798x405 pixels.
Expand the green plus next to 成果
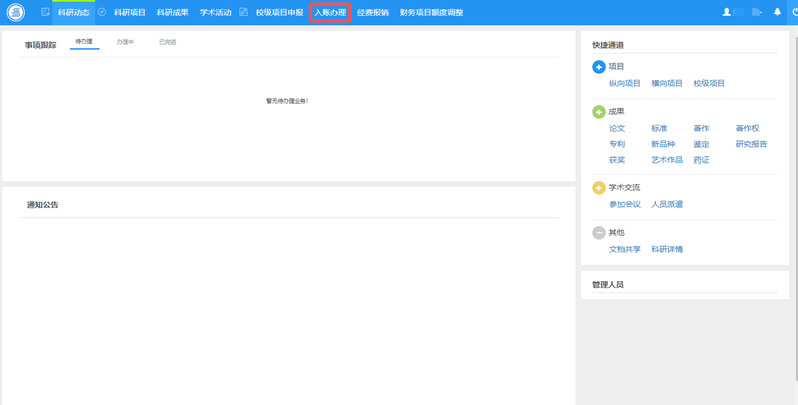[x=599, y=112]
